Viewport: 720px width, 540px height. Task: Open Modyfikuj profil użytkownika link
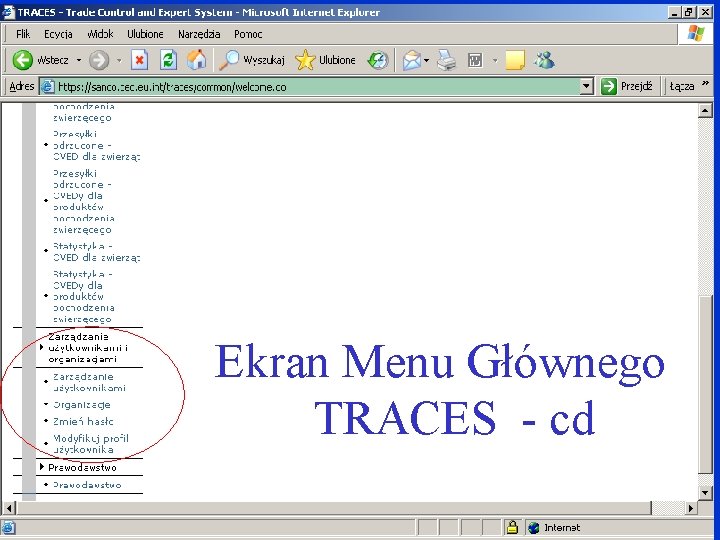pos(91,444)
